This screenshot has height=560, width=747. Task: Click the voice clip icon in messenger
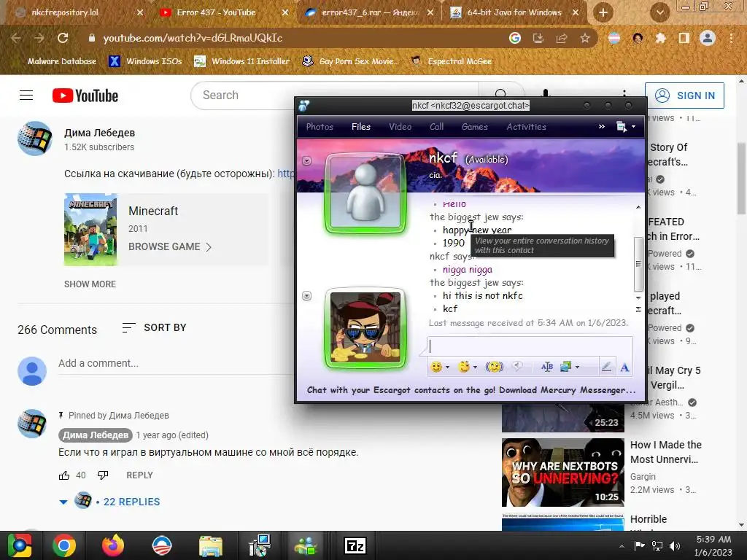click(x=517, y=366)
